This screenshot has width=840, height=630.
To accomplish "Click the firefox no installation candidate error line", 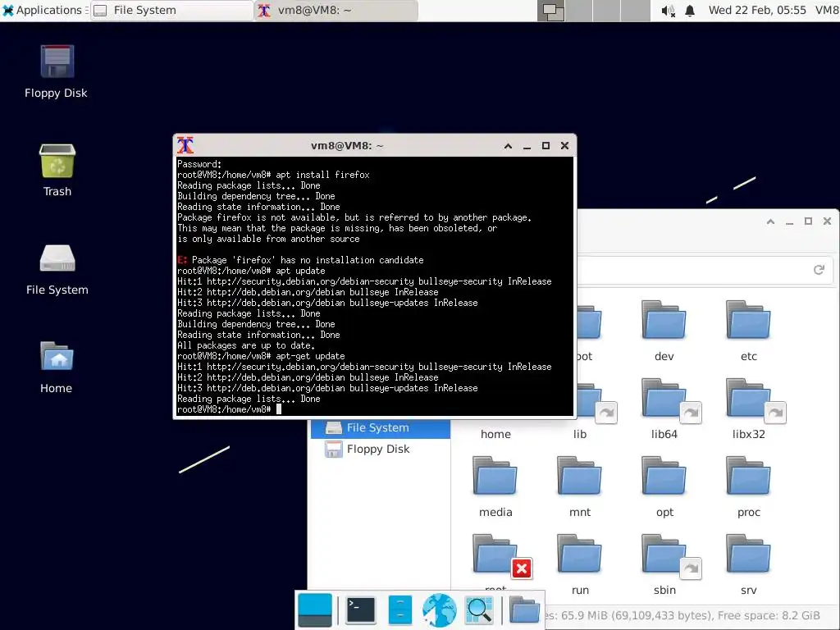I will click(300, 260).
